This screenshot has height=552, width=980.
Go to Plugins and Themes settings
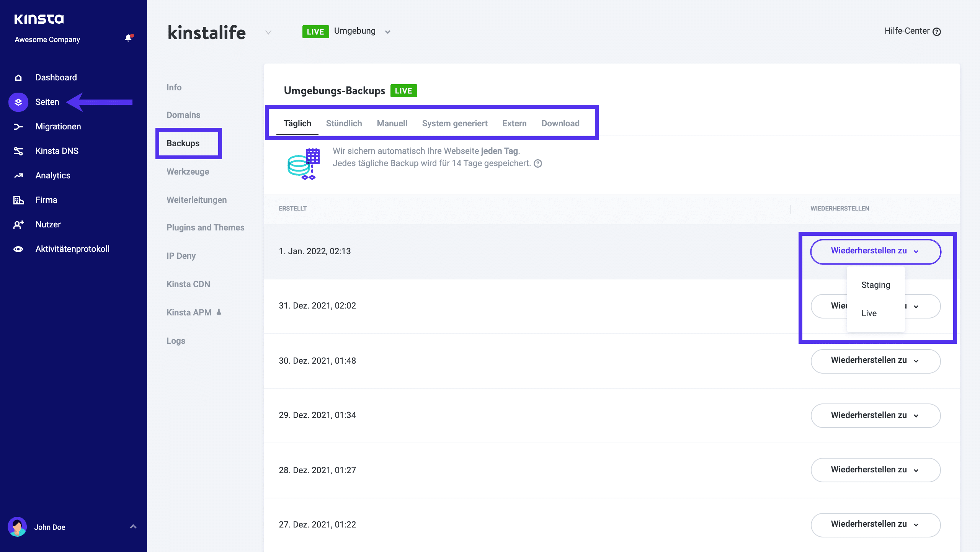(206, 227)
